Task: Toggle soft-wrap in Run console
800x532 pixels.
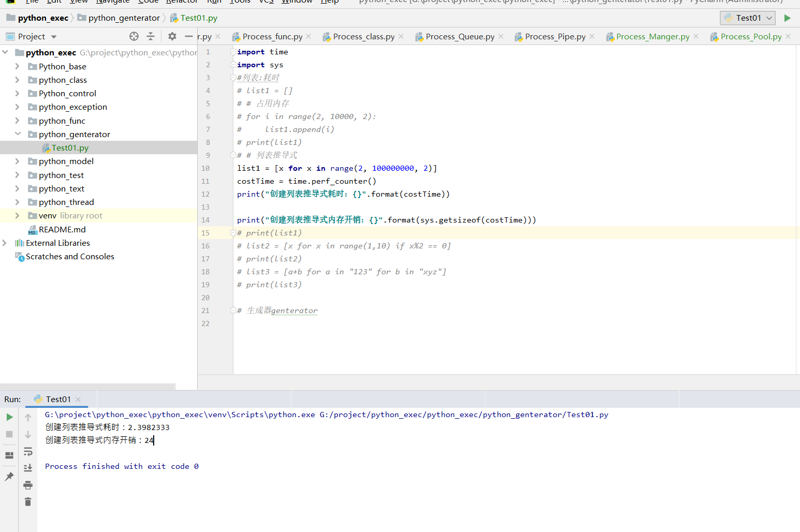Action: click(28, 452)
